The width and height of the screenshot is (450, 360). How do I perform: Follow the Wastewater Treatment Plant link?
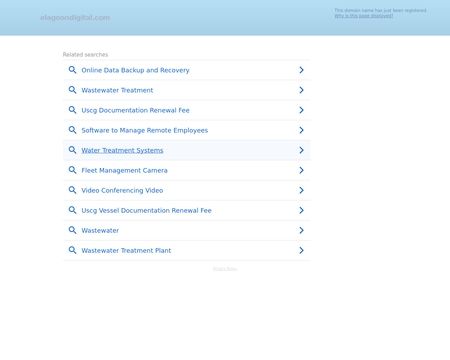point(126,250)
